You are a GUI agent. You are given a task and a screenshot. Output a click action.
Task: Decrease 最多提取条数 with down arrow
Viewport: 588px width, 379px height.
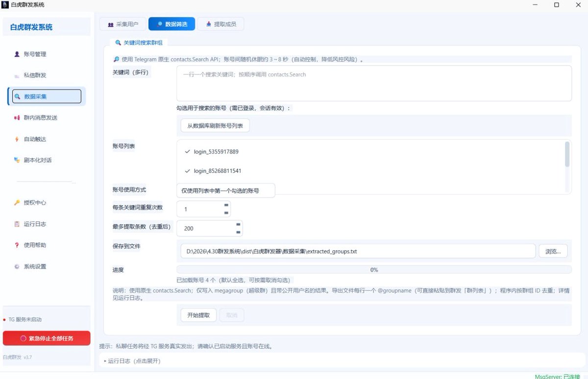tap(238, 232)
